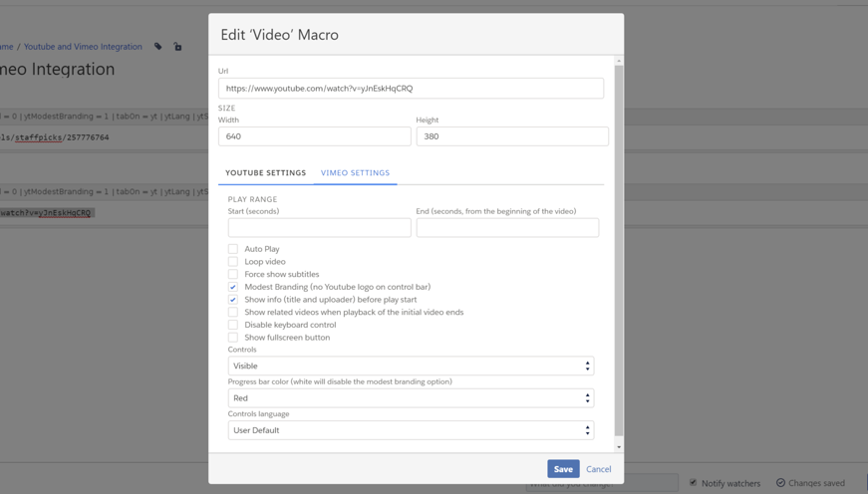Enable the Auto Play checkbox
This screenshot has height=494, width=868.
tap(233, 249)
